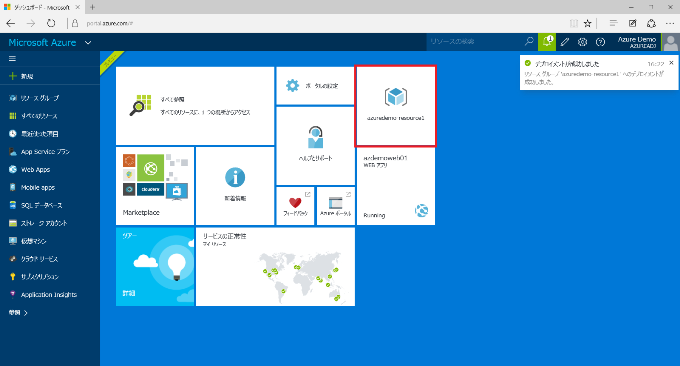Viewport: 680px width, 366px height.
Task: Click the virtual machines (仮想マシン) icon
Action: tap(13, 241)
